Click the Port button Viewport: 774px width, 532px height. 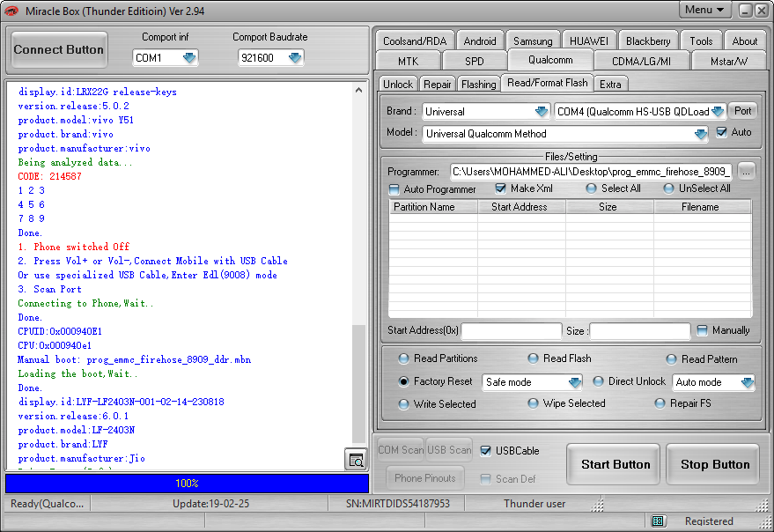click(x=742, y=111)
